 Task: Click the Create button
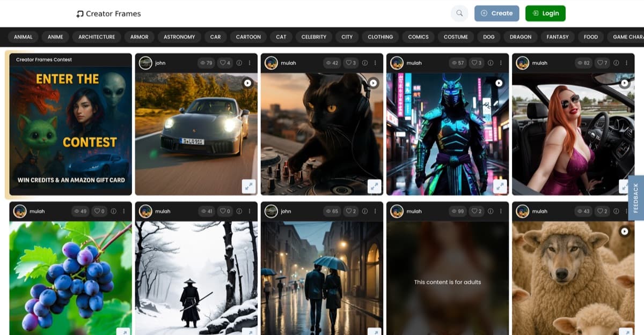point(496,13)
